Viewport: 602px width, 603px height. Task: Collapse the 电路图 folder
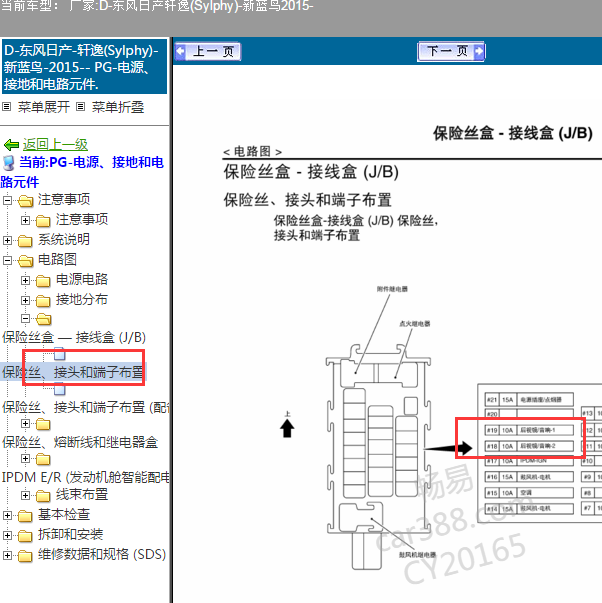coord(7,260)
